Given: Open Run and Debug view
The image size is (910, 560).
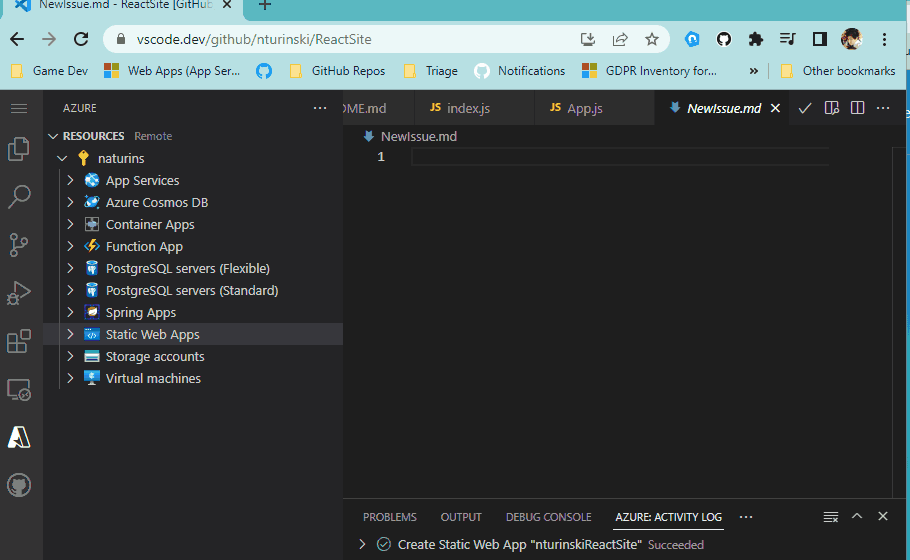Looking at the screenshot, I should coord(19,293).
